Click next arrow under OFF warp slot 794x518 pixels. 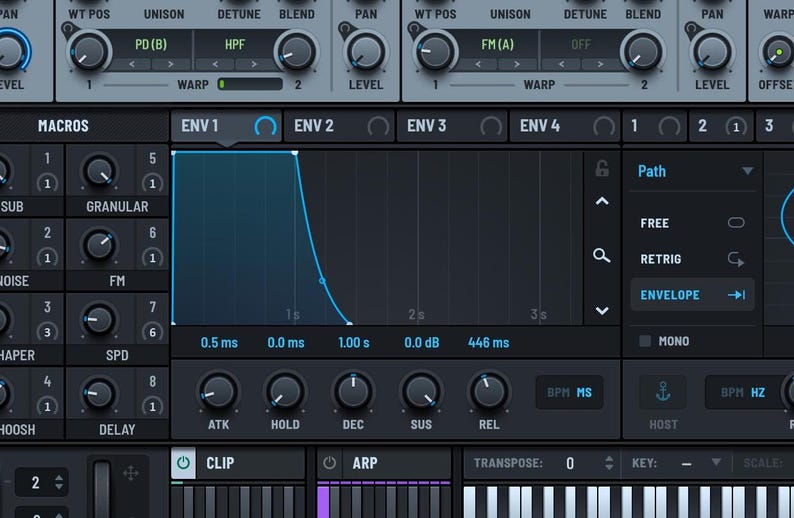(x=601, y=64)
